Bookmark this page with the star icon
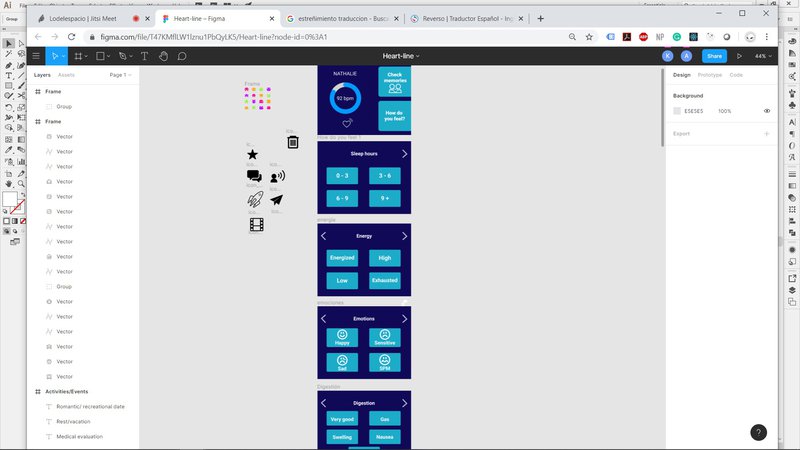 click(x=590, y=37)
